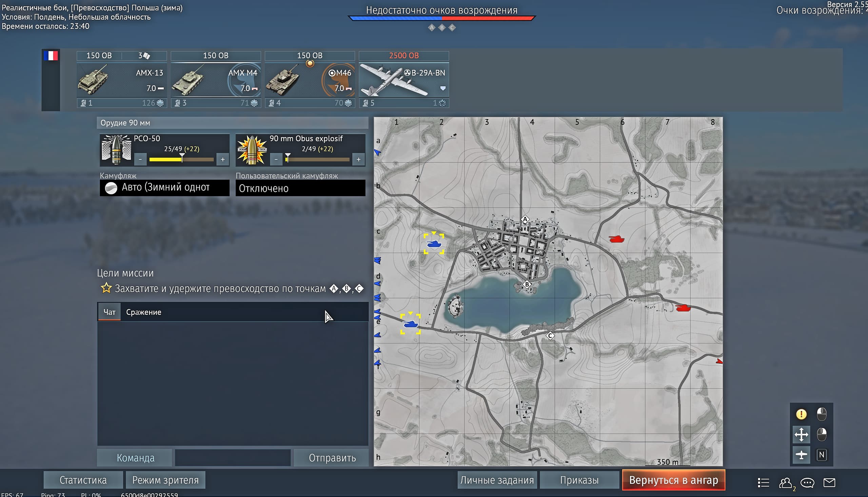Click the four-arrow map pan icon
This screenshot has height=497, width=868.
point(801,435)
